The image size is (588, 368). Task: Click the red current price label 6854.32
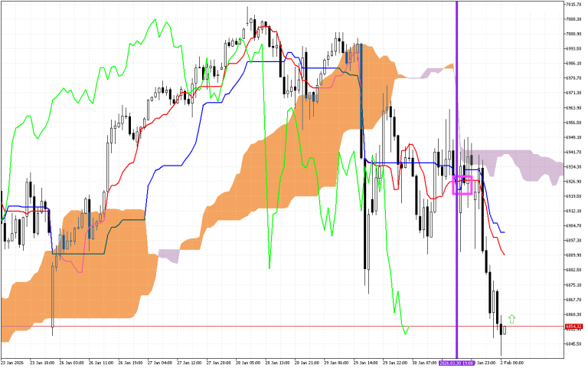(x=574, y=327)
